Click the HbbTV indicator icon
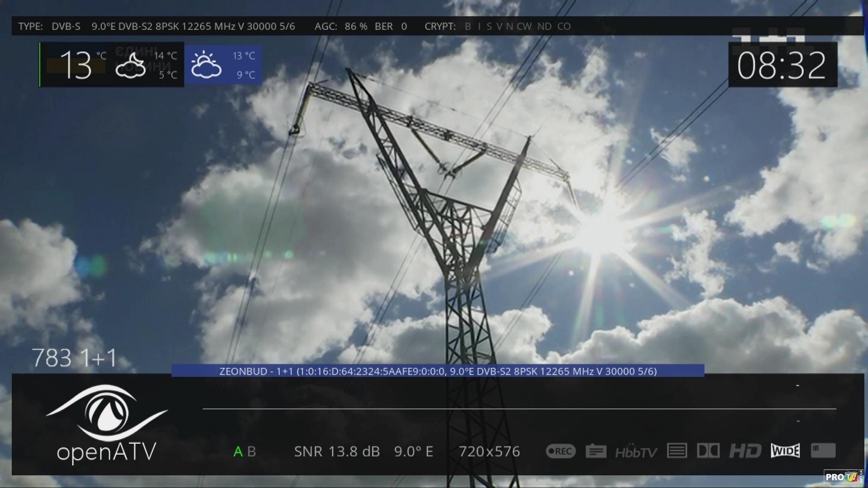Image resolution: width=868 pixels, height=488 pixels. tap(636, 451)
